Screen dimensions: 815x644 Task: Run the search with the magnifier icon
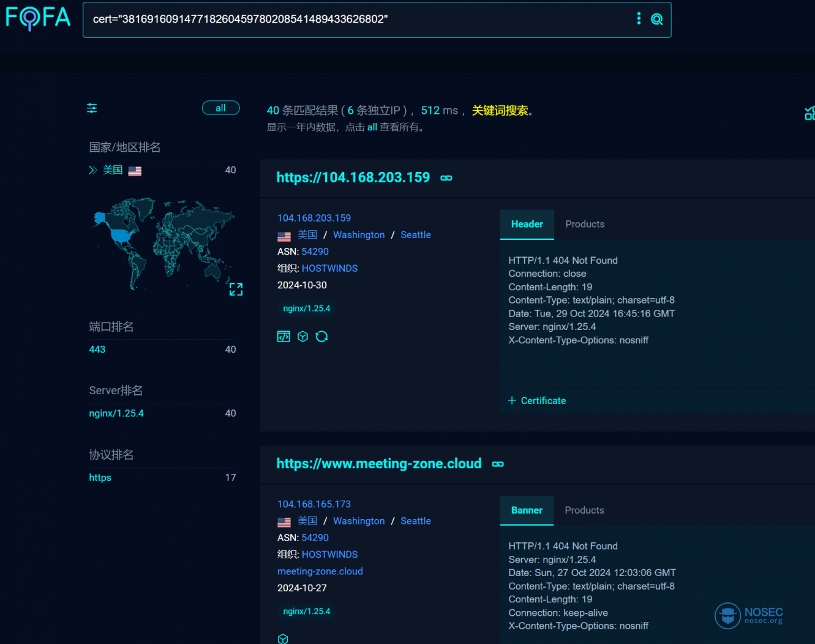point(656,20)
